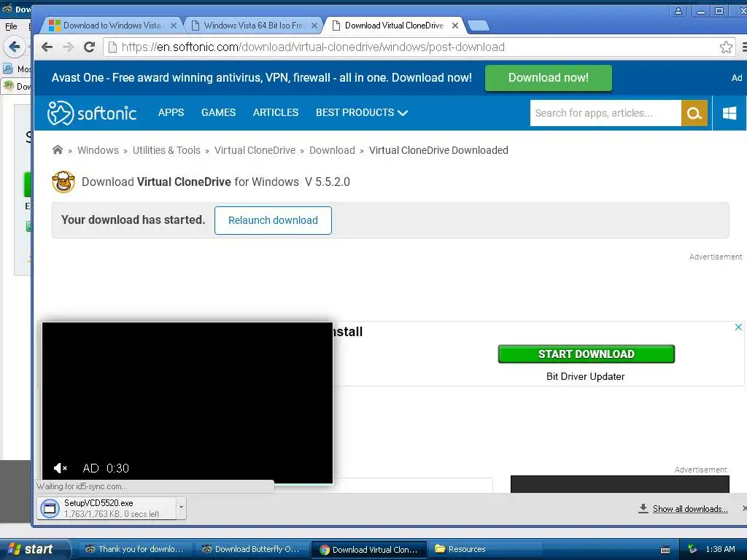This screenshot has height=560, width=747.
Task: Open the Resources folder taskbar item
Action: 484,549
